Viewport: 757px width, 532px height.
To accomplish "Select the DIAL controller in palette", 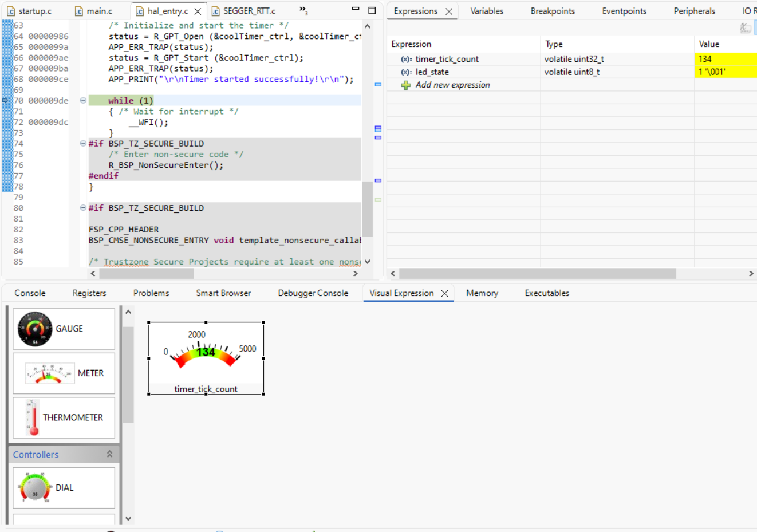I will [64, 488].
